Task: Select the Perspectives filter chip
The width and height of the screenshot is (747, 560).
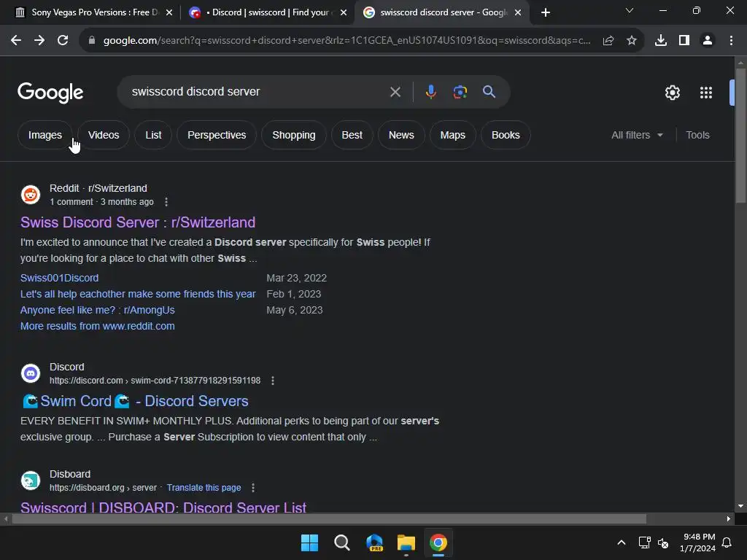Action: [217, 135]
